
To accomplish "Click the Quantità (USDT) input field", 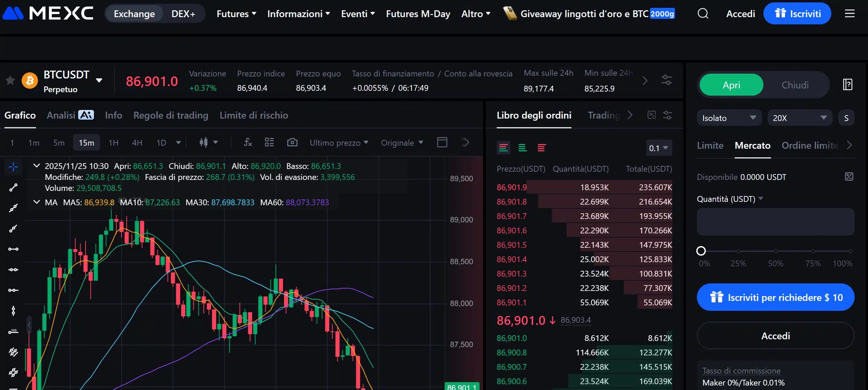I will point(775,221).
